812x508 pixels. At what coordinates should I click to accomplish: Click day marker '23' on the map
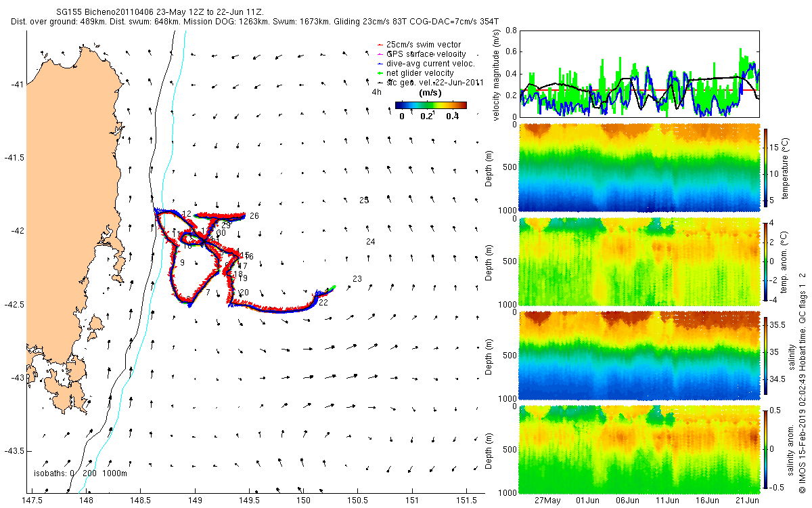[357, 279]
